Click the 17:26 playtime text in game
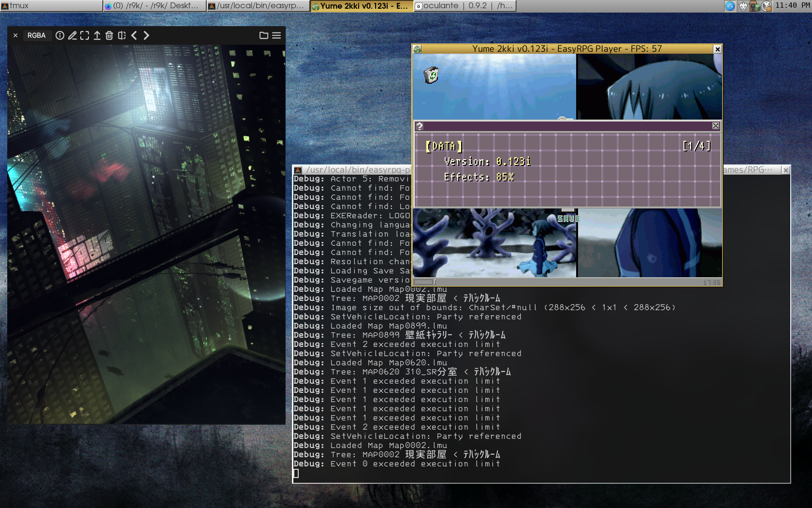The image size is (812, 508). 711,282
